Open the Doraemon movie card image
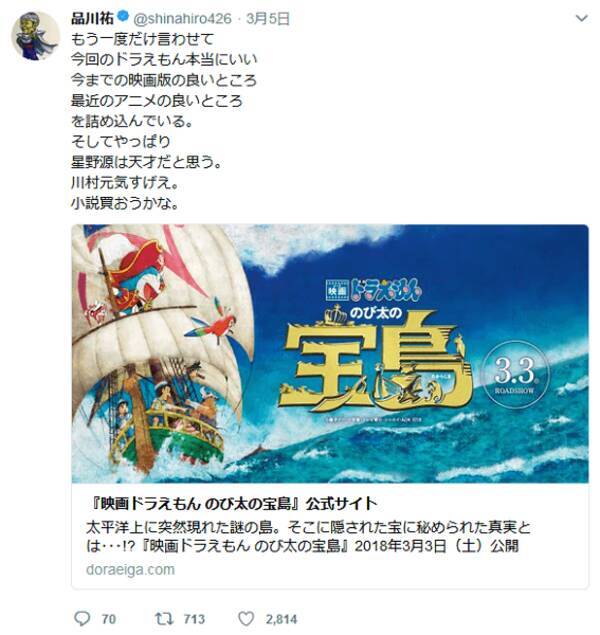Screen dimensions: 600x635 coord(330,354)
